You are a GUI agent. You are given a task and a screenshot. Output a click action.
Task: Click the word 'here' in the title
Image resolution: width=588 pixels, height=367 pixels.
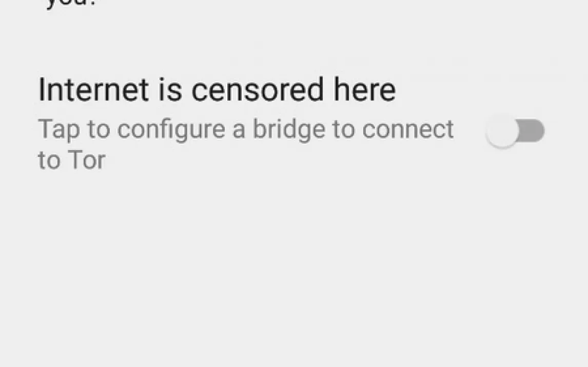(x=364, y=90)
